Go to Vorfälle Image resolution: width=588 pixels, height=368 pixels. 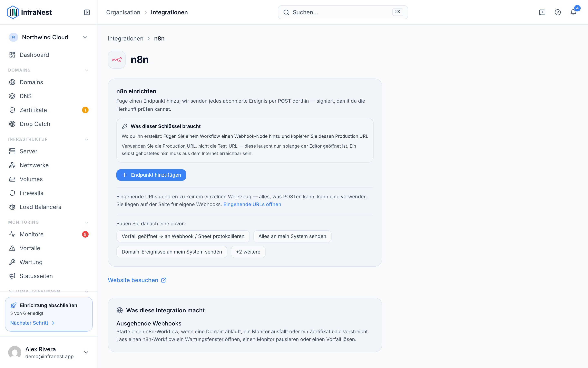pyautogui.click(x=49, y=248)
